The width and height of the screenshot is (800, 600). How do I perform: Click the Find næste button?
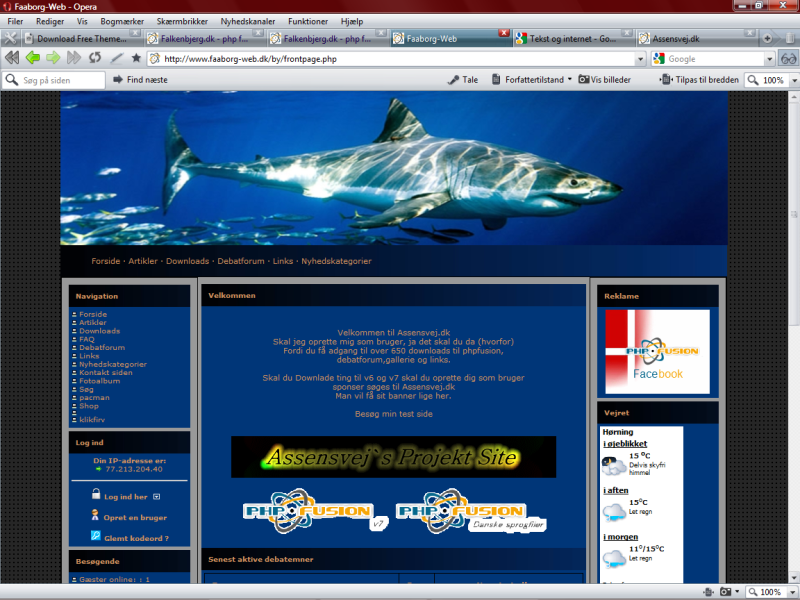[140, 80]
